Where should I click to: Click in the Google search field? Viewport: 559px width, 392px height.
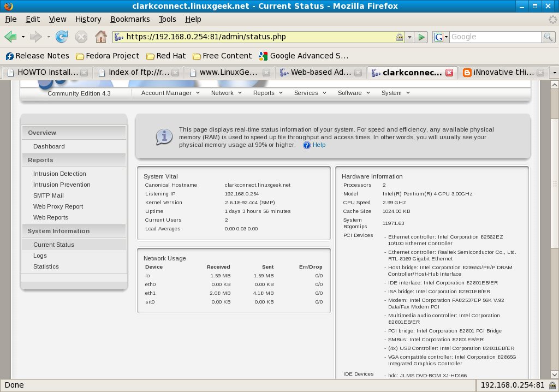496,37
